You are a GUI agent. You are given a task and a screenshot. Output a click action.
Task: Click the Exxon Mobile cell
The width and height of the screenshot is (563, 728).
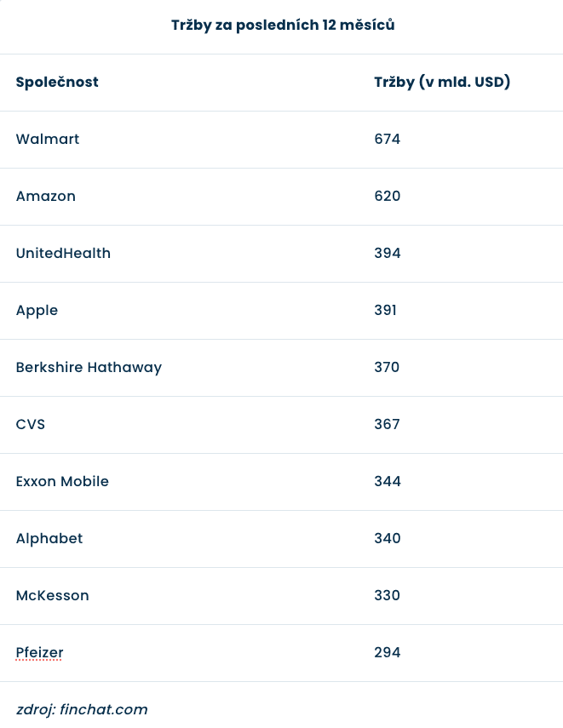pos(62,482)
